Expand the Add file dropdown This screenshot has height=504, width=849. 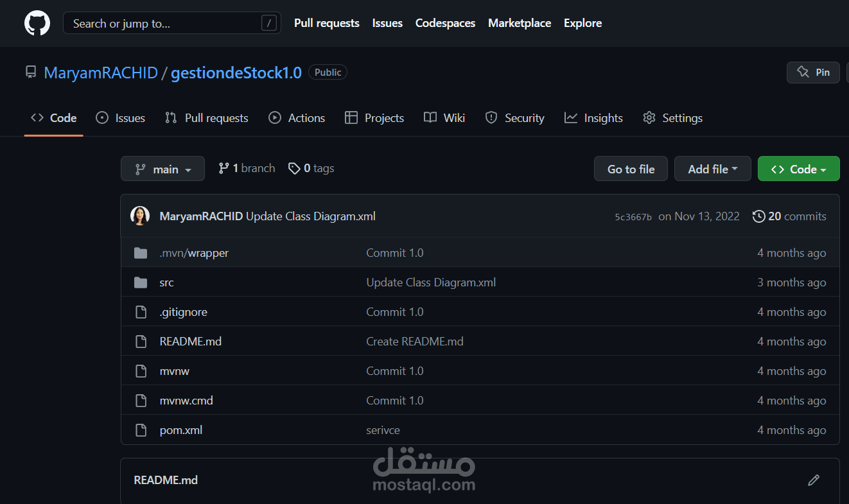pyautogui.click(x=713, y=169)
